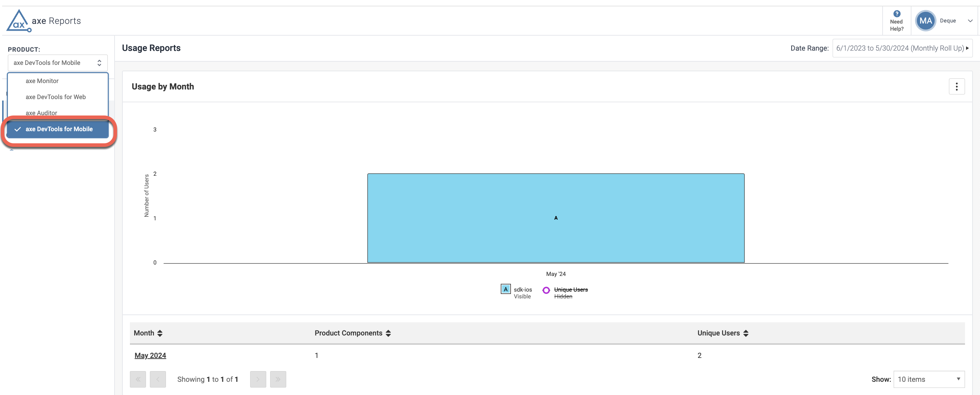The image size is (980, 395).
Task: Choose axe DevTools for Web product
Action: (56, 97)
